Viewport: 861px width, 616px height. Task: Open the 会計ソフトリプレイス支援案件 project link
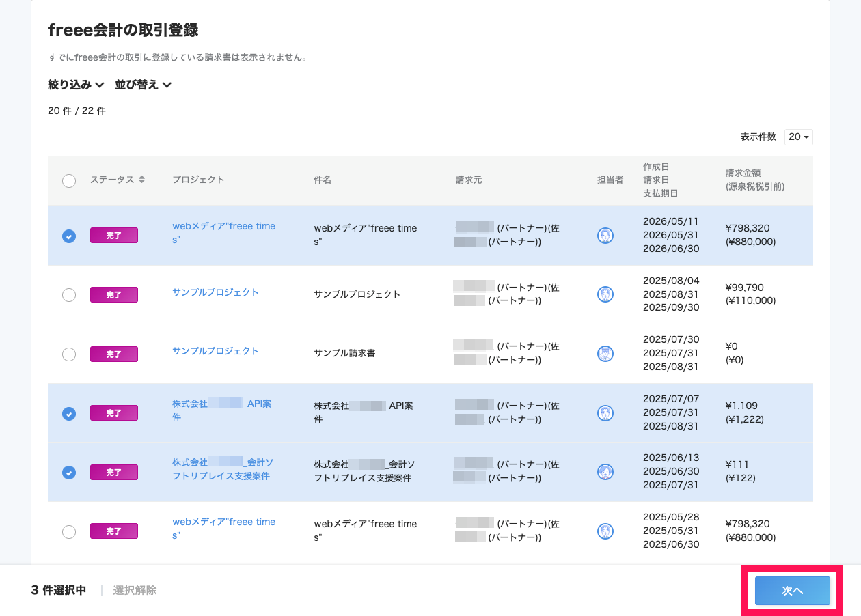(223, 469)
